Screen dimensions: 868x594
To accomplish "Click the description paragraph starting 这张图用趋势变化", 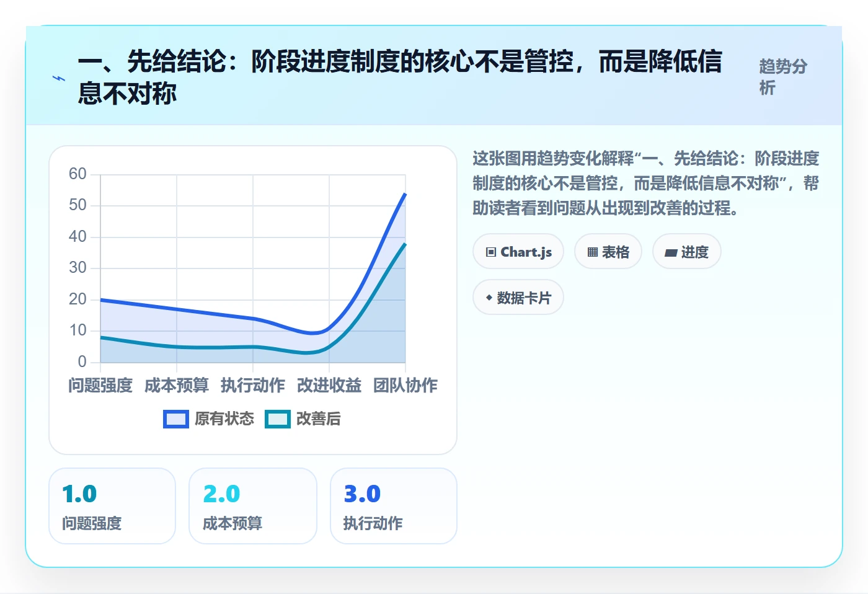I will point(645,183).
